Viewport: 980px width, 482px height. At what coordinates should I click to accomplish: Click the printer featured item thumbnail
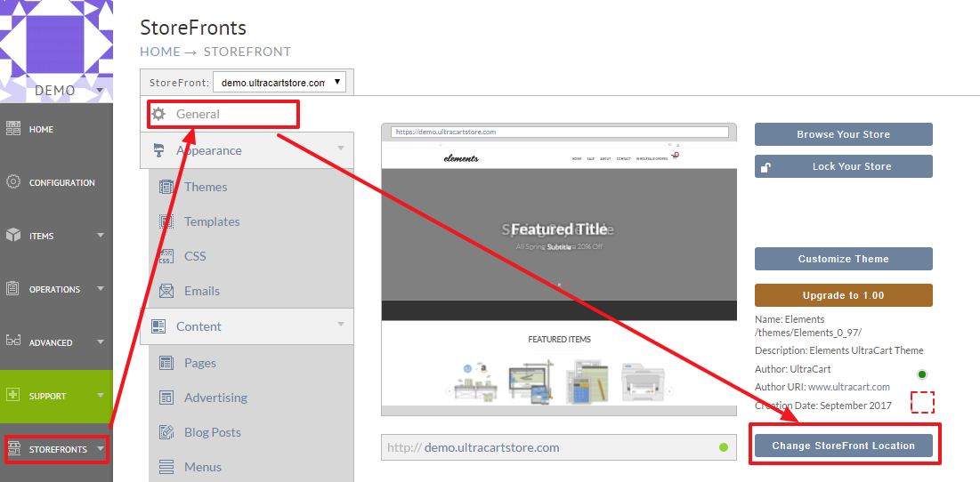[643, 382]
